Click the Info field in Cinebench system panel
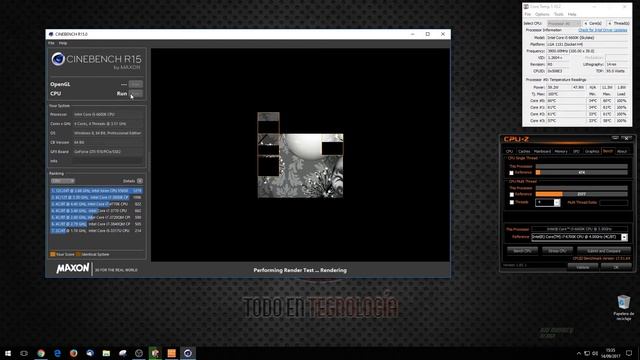Image resolution: width=640 pixels, height=360 pixels. (x=108, y=161)
